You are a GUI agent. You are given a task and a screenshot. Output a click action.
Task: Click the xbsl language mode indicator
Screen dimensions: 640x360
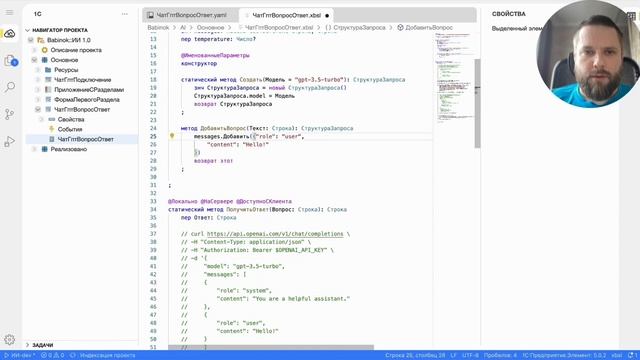pos(617,356)
